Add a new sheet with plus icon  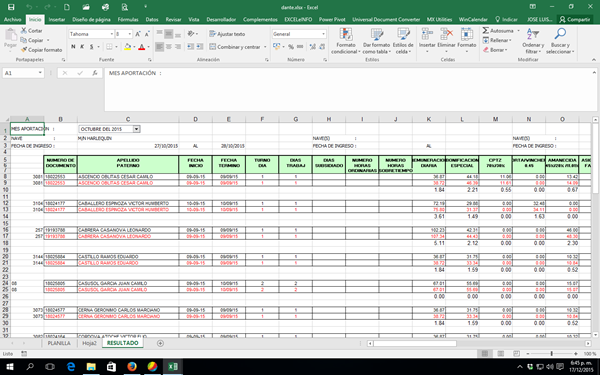coord(160,343)
